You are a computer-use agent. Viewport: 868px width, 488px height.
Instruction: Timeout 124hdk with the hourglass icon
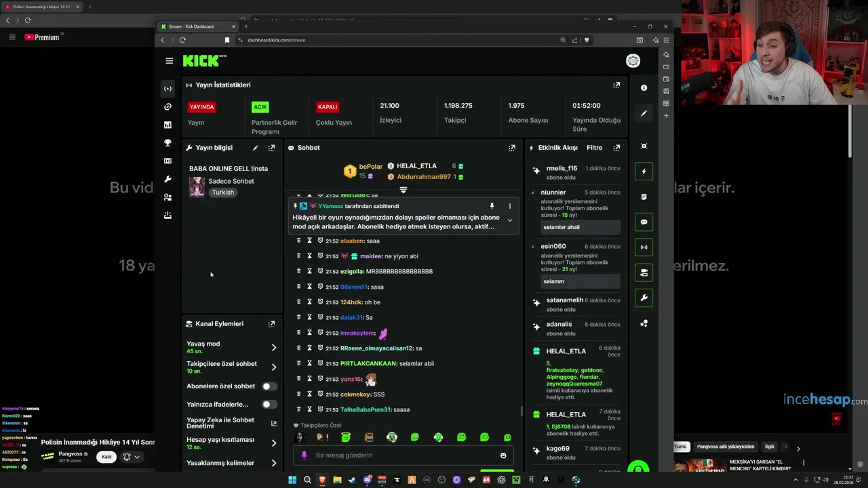click(x=309, y=302)
